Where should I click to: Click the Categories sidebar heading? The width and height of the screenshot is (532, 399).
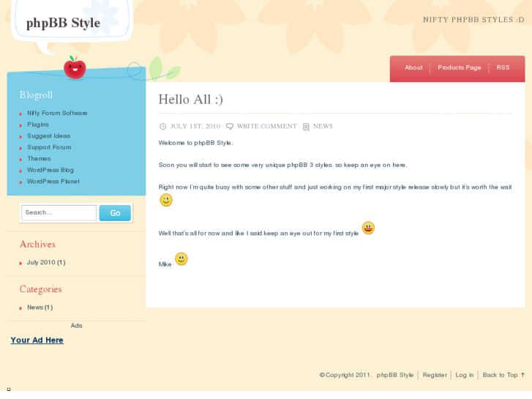click(41, 289)
